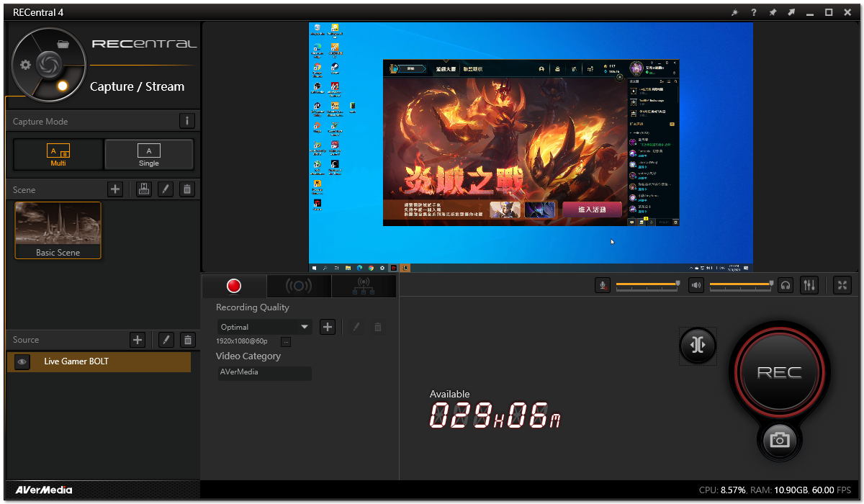Add a new scene

(x=115, y=189)
